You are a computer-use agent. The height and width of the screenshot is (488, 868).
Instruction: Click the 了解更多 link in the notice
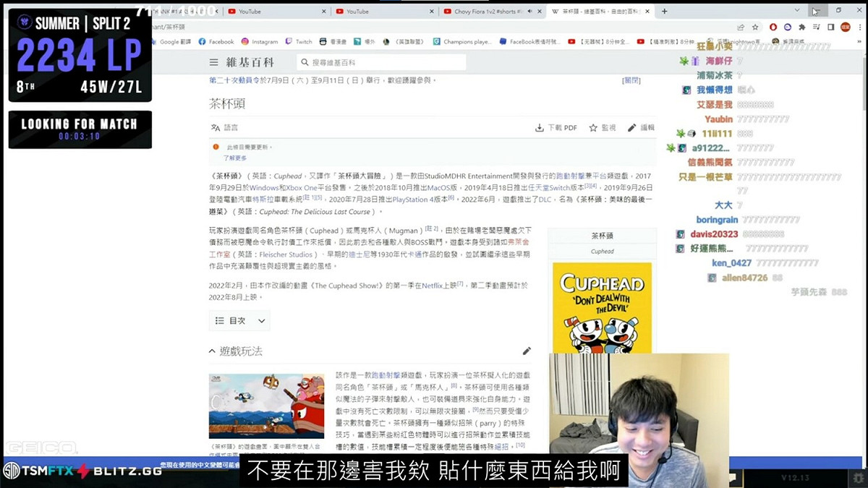pos(235,158)
